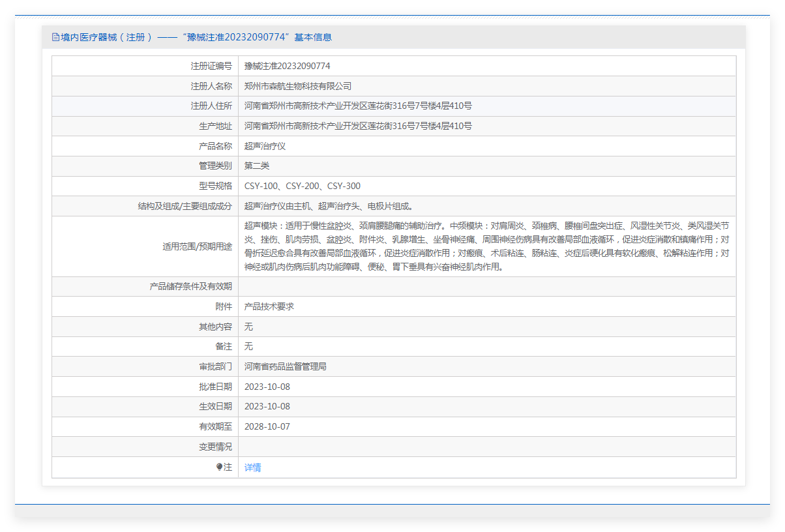Click the bullet icon next to 注
The width and height of the screenshot is (785, 532).
[x=219, y=467]
